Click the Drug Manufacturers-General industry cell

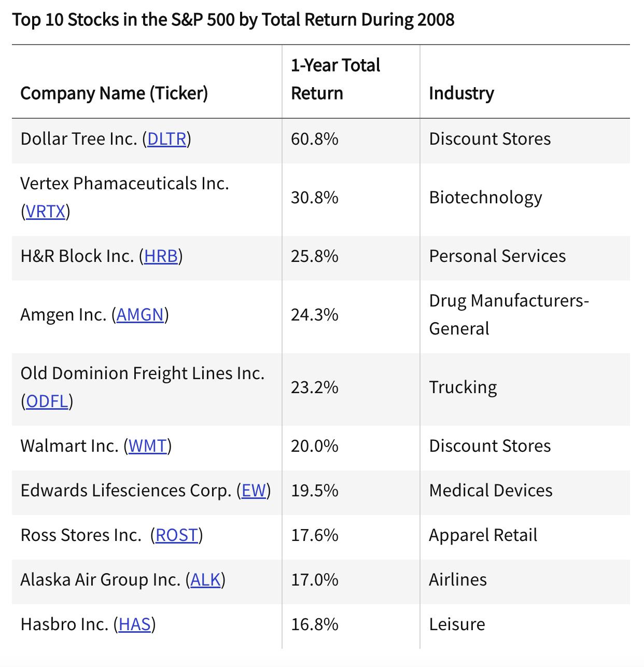(x=508, y=315)
